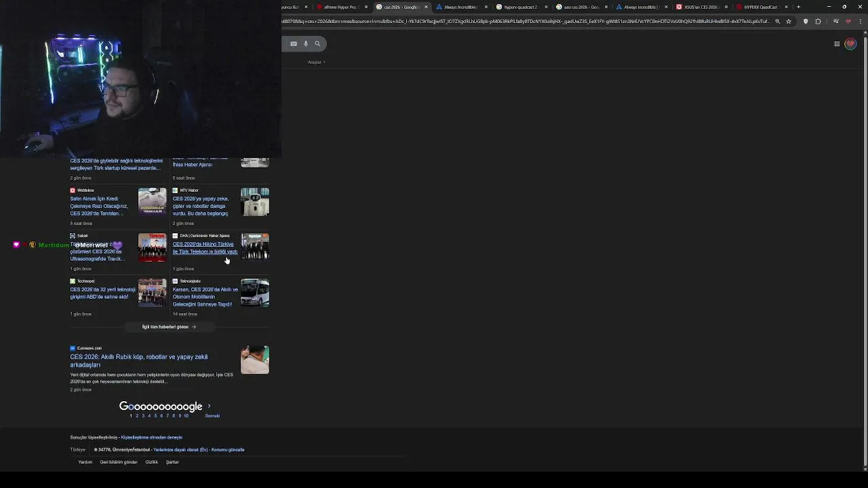Click the Webtekno article robot thumbnail
This screenshot has width=868, height=488.
pos(152,202)
